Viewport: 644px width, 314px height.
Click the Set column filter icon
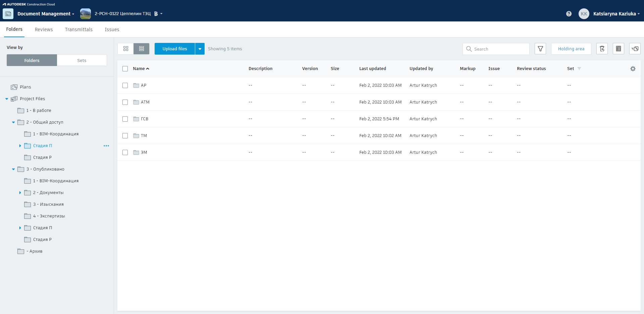point(579,69)
